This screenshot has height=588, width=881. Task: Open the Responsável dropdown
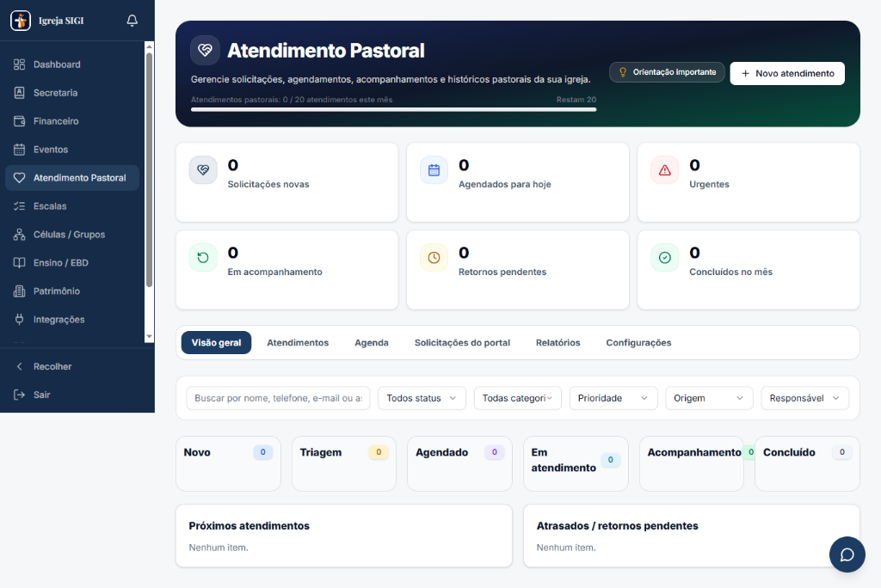click(x=805, y=398)
